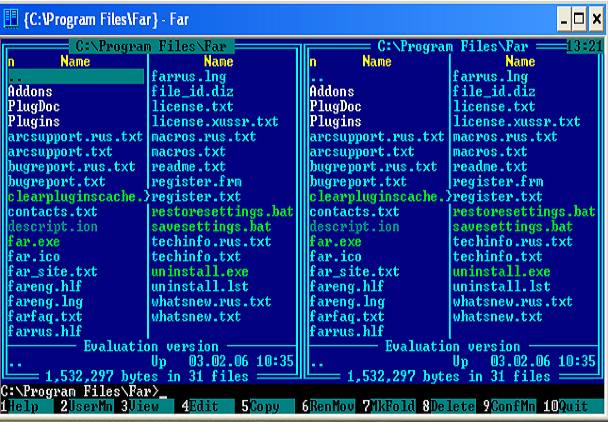608x422 pixels.
Task: Select the Addons folder in left panel
Action: pos(30,91)
